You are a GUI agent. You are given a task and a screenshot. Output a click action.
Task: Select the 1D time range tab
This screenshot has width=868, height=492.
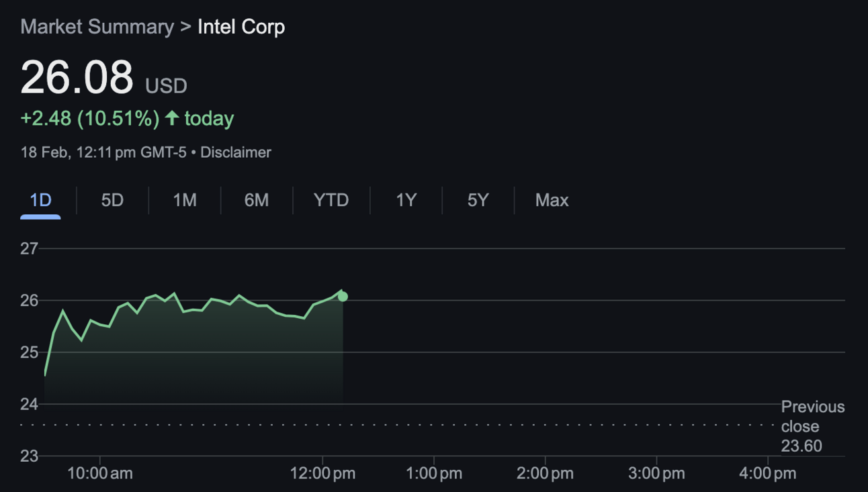click(x=40, y=200)
